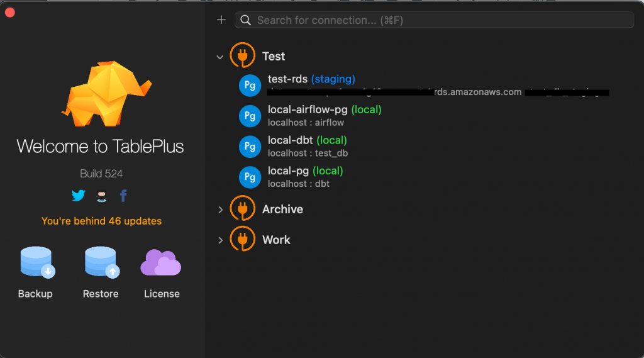Click the Work group plug icon
Viewport: 644px width, 358px height.
242,238
